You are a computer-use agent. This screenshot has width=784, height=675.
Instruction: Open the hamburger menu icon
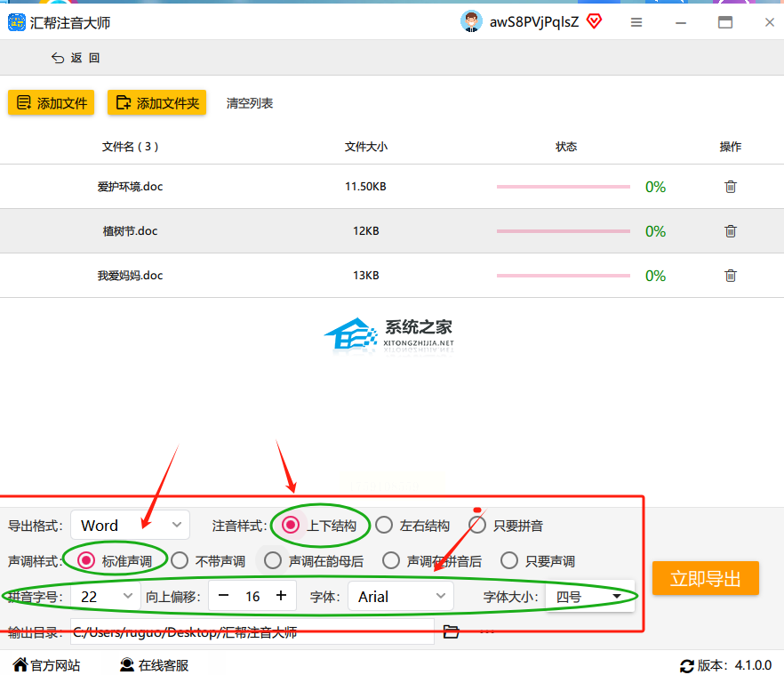(636, 22)
